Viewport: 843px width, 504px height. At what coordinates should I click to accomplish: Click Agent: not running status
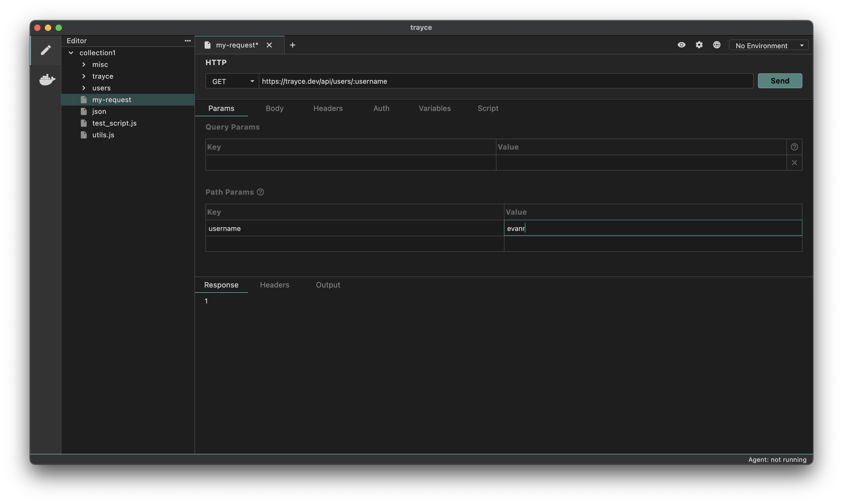[777, 459]
